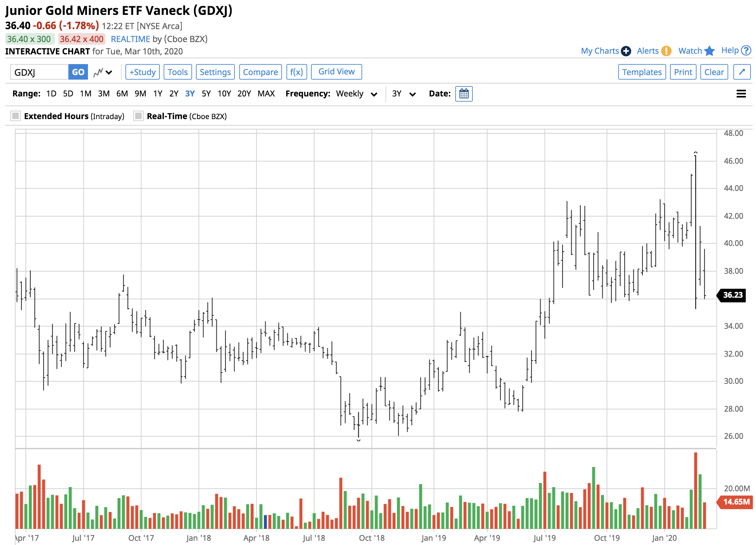Click the Alerts exclamation icon
Image resolution: width=756 pixels, height=545 pixels.
666,51
